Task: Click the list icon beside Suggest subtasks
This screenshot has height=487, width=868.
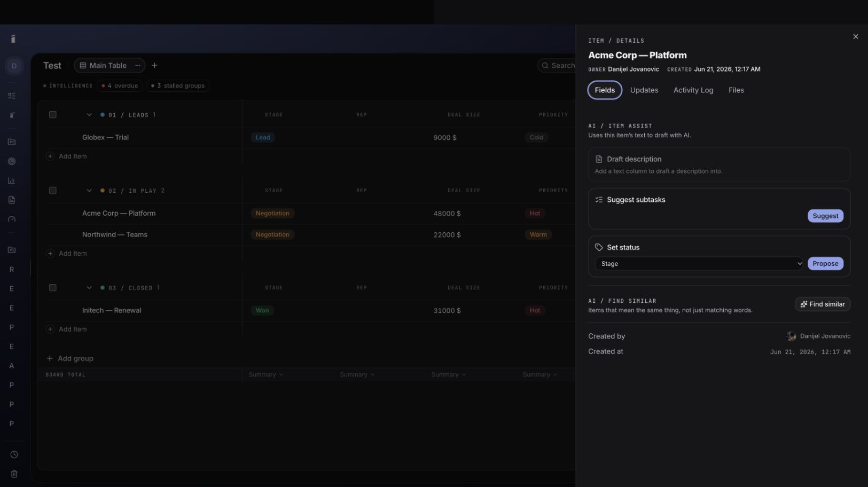Action: [x=599, y=200]
